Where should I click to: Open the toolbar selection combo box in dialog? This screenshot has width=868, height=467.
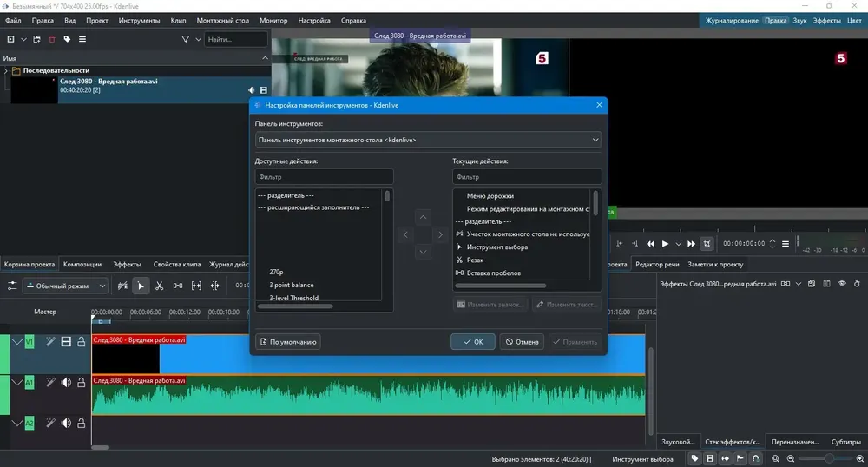428,140
